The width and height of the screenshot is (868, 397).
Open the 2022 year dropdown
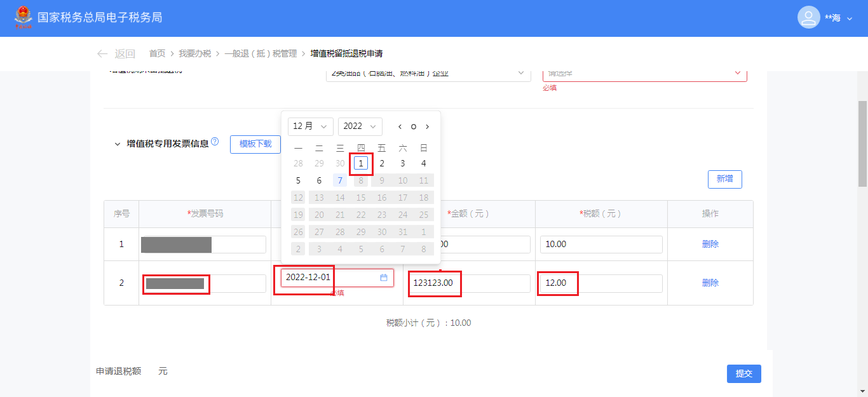360,126
